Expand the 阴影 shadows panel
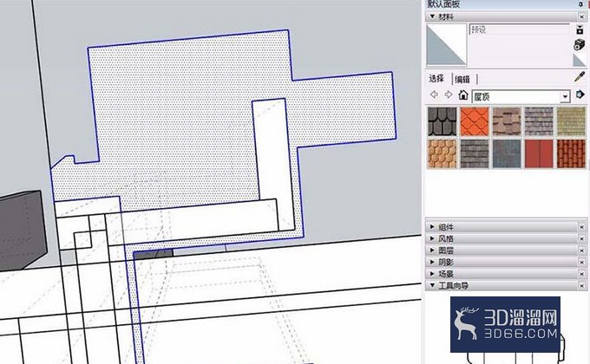Image resolution: width=590 pixels, height=364 pixels. [x=432, y=262]
